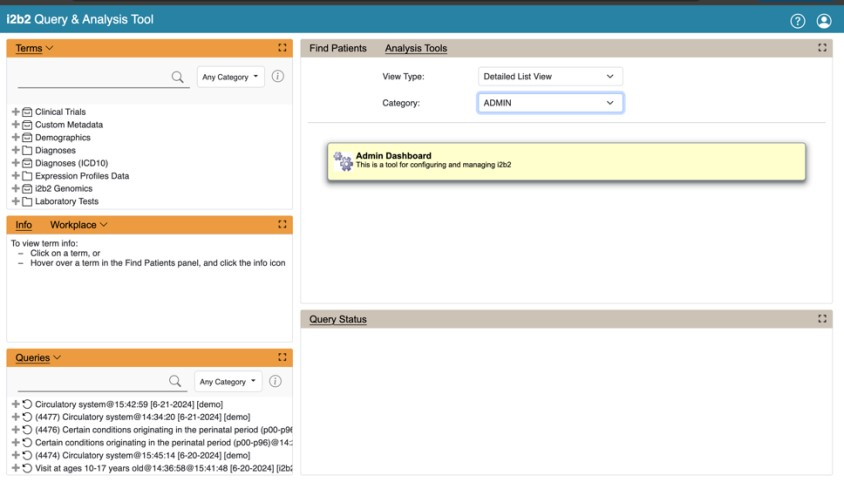Viewport: 844px width, 482px height.
Task: Maximize the Queries panel
Action: (282, 357)
